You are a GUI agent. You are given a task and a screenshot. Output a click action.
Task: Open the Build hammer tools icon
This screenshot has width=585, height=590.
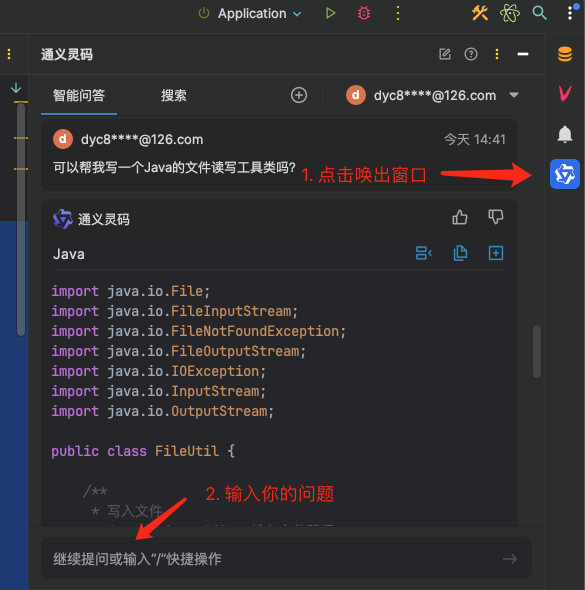(x=480, y=13)
